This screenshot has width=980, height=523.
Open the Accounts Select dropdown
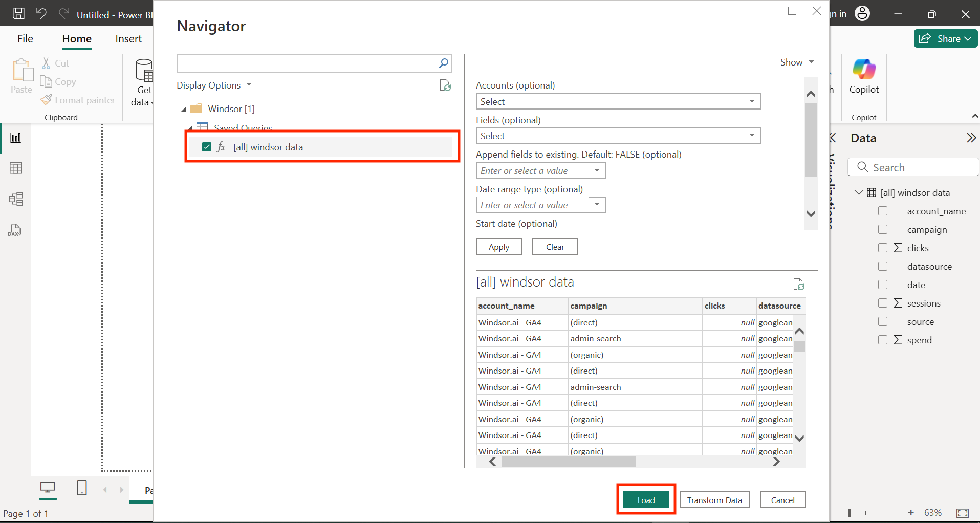[618, 101]
